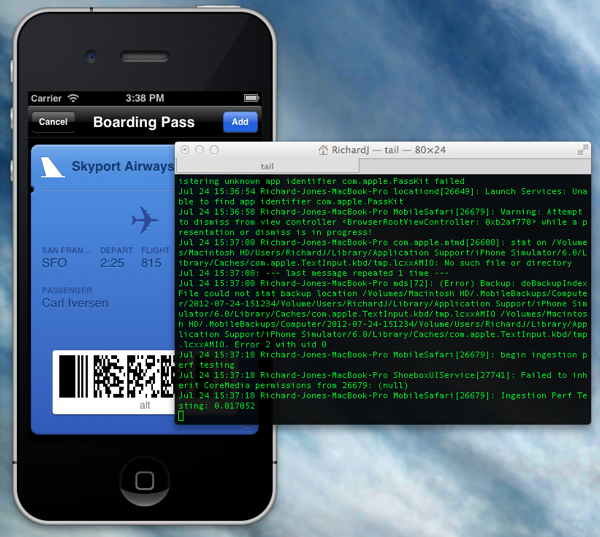Click the 'FLIGHT' field label
The width and height of the screenshot is (600, 537).
click(x=155, y=250)
